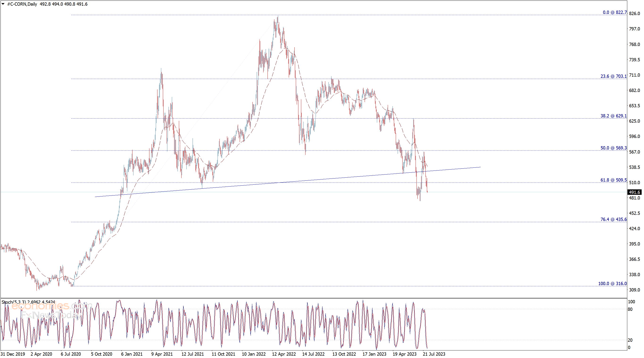644x358 pixels.
Task: Click the date label 5 Oct 2020
Action: coord(102,354)
